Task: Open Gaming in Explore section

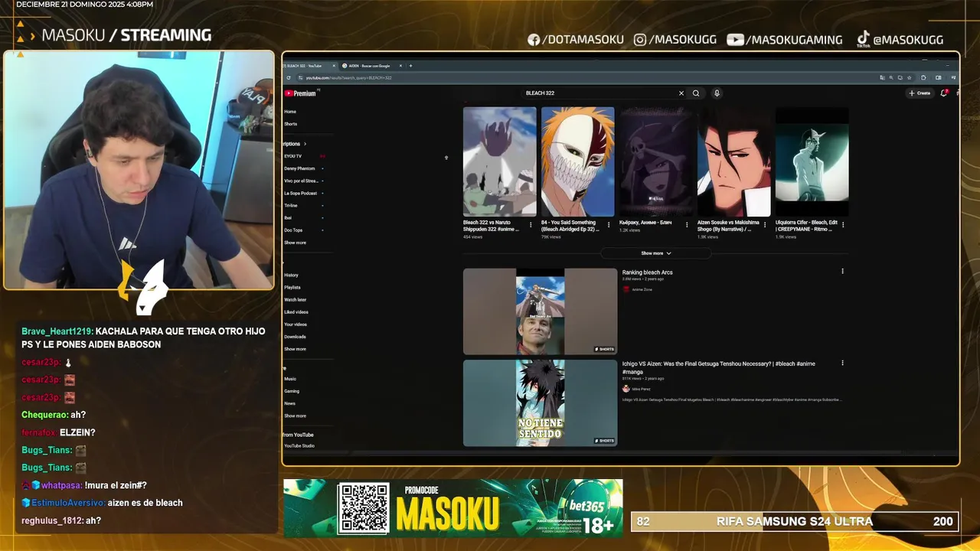Action: [292, 391]
